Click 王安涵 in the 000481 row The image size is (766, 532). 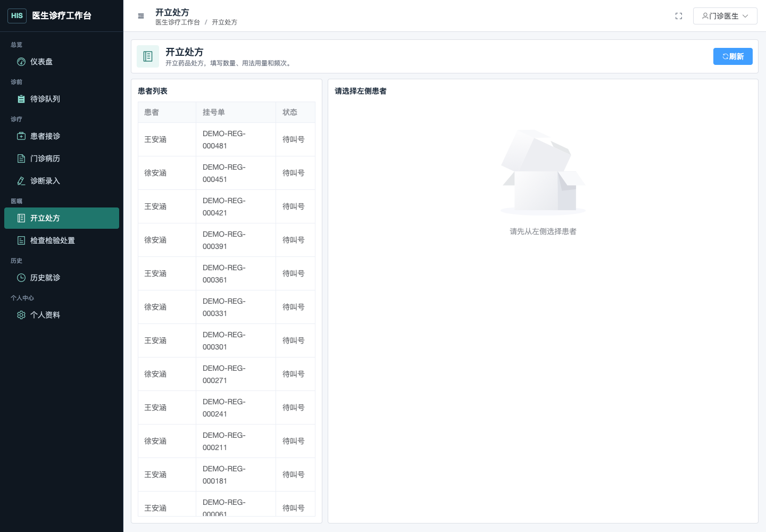coord(155,139)
